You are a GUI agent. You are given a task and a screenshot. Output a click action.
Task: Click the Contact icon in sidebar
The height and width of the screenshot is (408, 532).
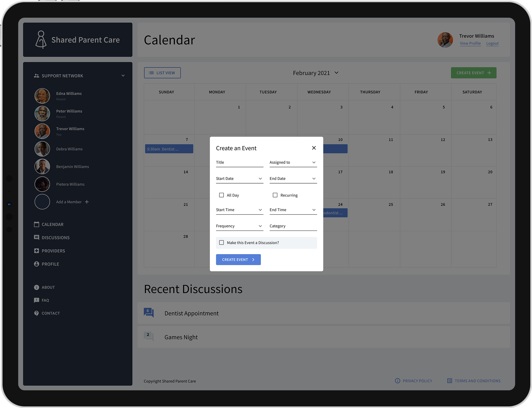point(36,313)
